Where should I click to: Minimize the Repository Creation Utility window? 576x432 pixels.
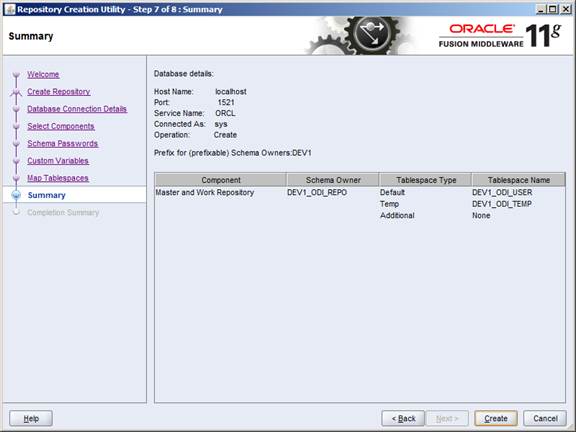pos(541,9)
